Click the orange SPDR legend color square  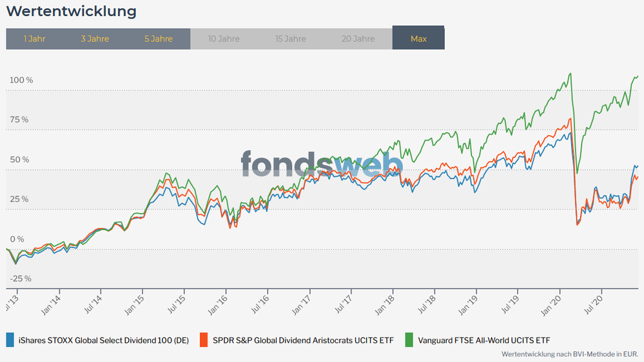(204, 339)
